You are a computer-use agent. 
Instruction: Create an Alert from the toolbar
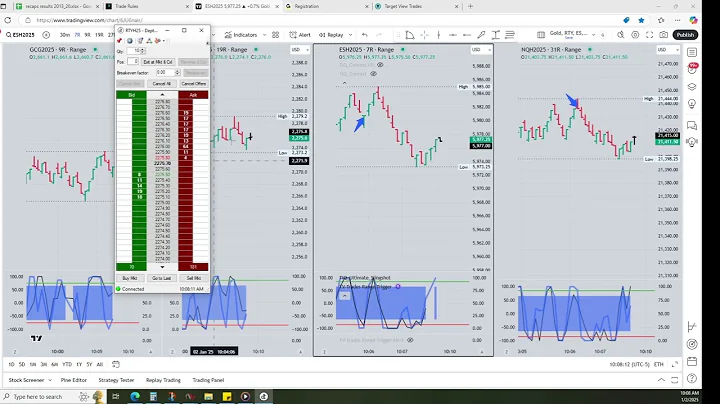click(300, 35)
